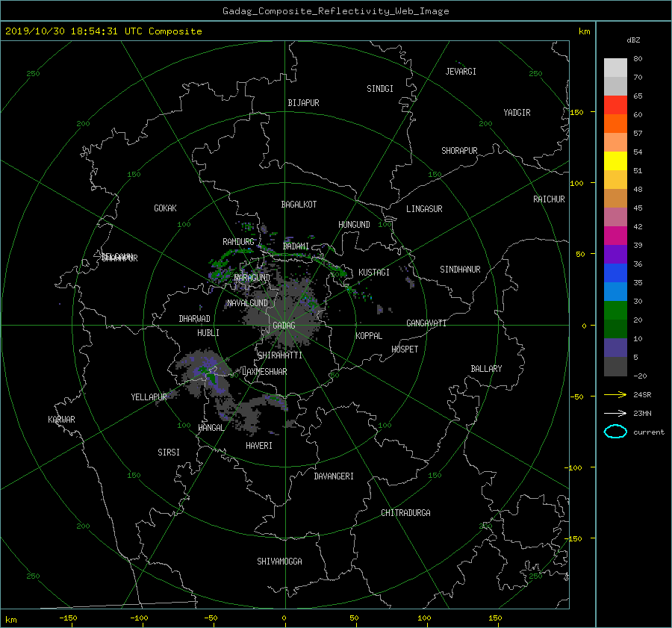This screenshot has width=672, height=628.
Task: Click the yellow 24SR arrow icon
Action: click(615, 395)
